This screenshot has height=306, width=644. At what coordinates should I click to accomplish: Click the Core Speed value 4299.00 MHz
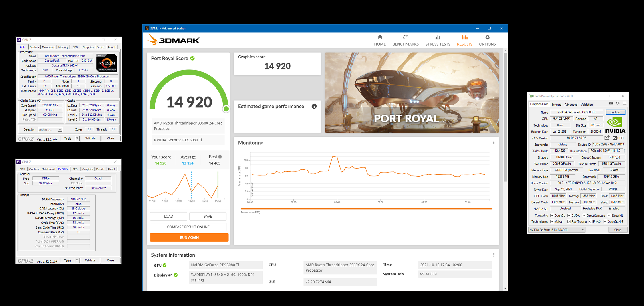pyautogui.click(x=50, y=105)
